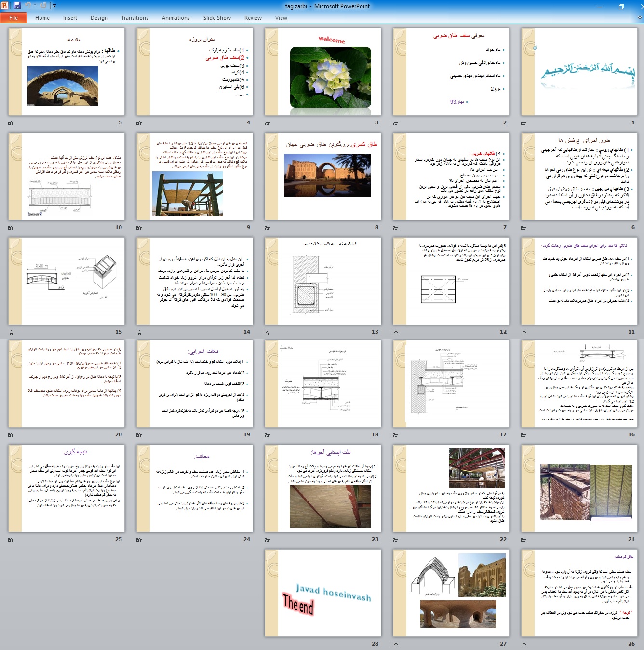This screenshot has width=644, height=650.
Task: Click transition star icon under slide 11
Action: 523,333
